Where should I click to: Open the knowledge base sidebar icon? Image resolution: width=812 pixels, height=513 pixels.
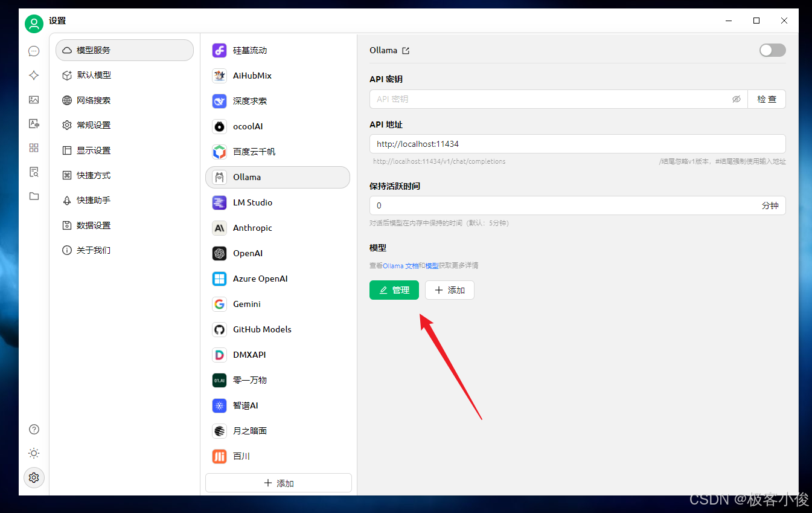(34, 172)
